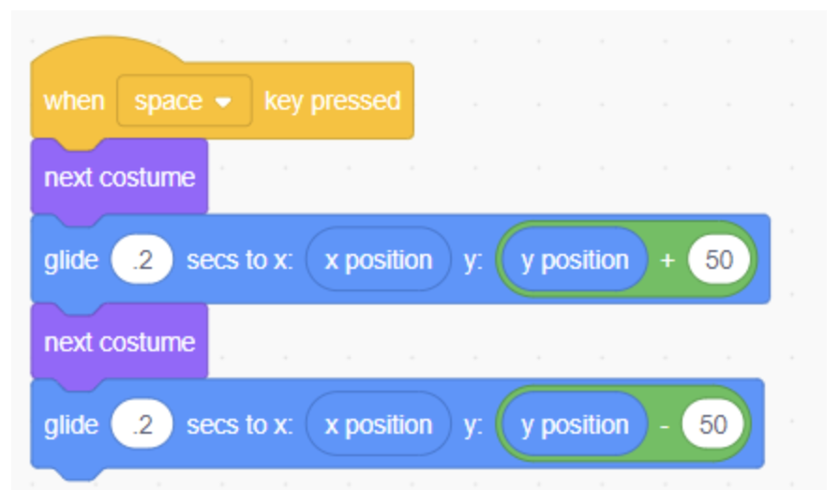Click the 'glide' label of the first motion block
The width and height of the screenshot is (840, 504).
[x=71, y=260]
